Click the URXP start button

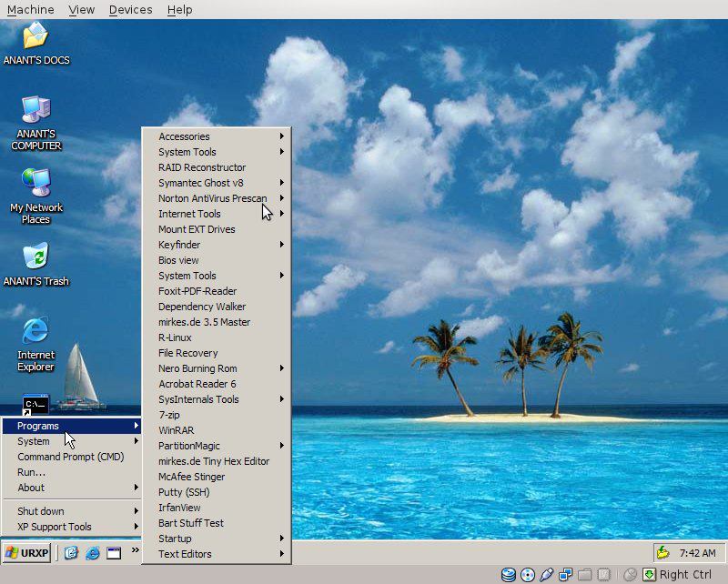tap(26, 552)
